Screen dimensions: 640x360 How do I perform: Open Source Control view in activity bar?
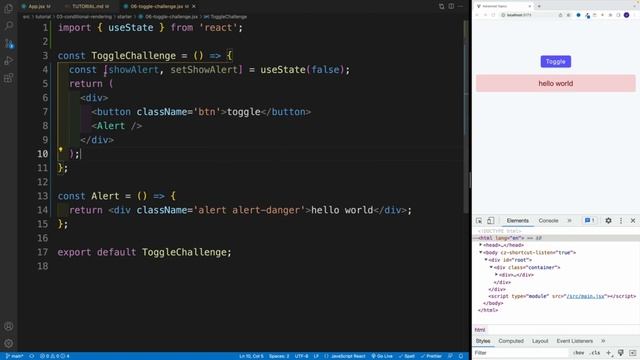[x=9, y=43]
